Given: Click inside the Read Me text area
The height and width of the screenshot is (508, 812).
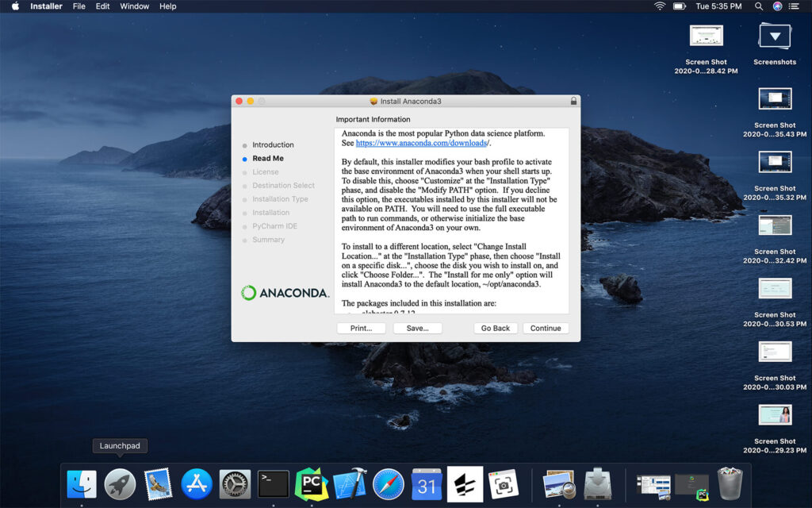Looking at the screenshot, I should (x=451, y=221).
